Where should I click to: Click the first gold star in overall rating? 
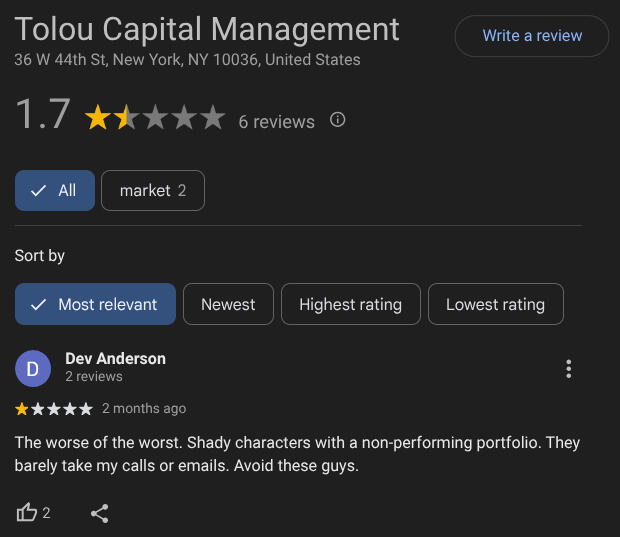pyautogui.click(x=97, y=117)
